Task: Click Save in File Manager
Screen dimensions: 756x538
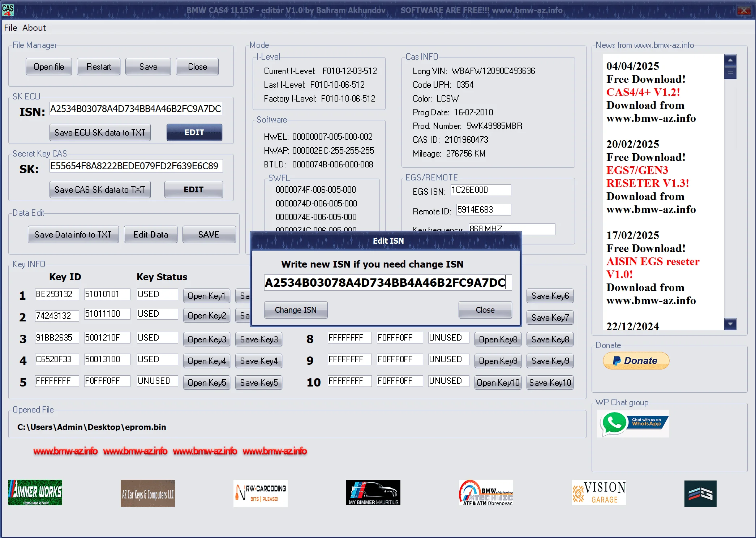Action: point(148,67)
